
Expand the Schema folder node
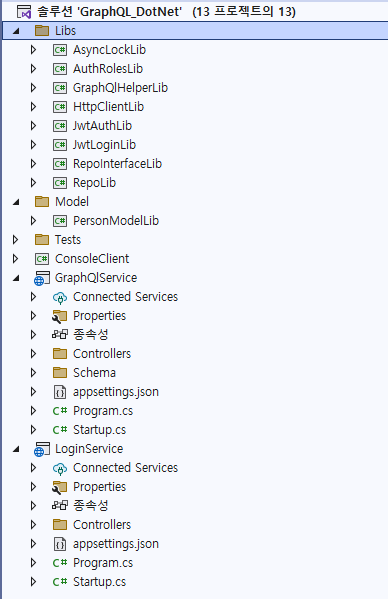(34, 373)
